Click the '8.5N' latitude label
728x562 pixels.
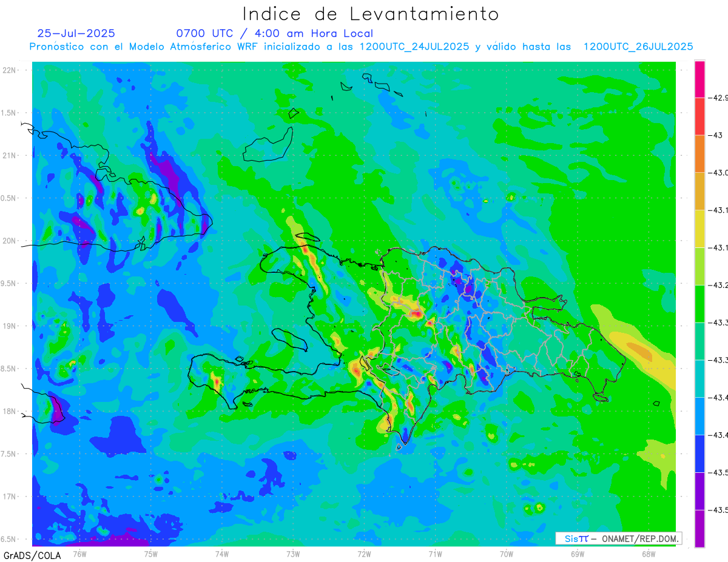pos(8,369)
